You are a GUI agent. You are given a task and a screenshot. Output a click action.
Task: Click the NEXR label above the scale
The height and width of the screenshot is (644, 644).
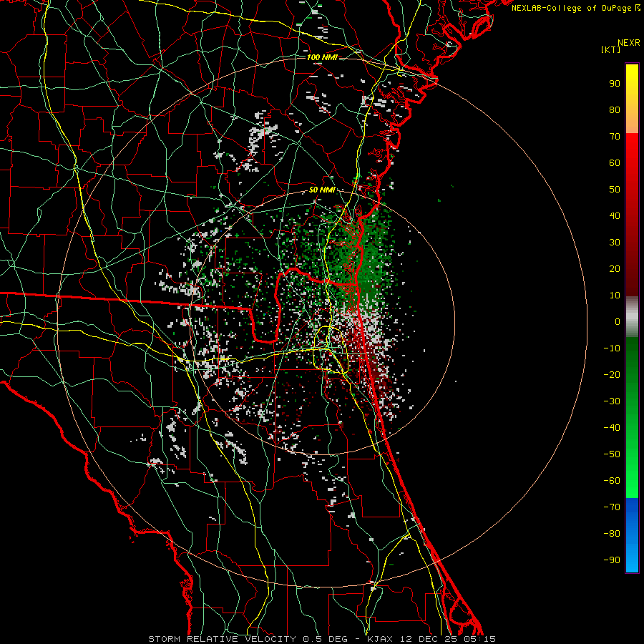pos(629,43)
